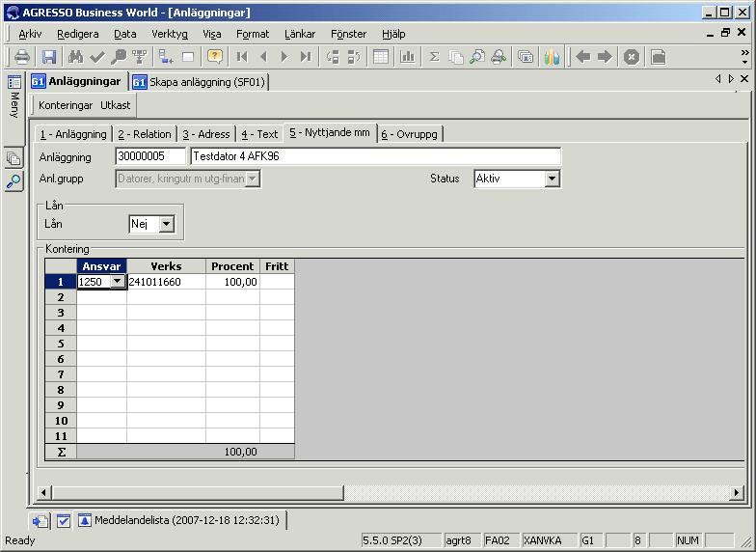
Task: Switch to the 3 - Adress tab
Action: [206, 134]
